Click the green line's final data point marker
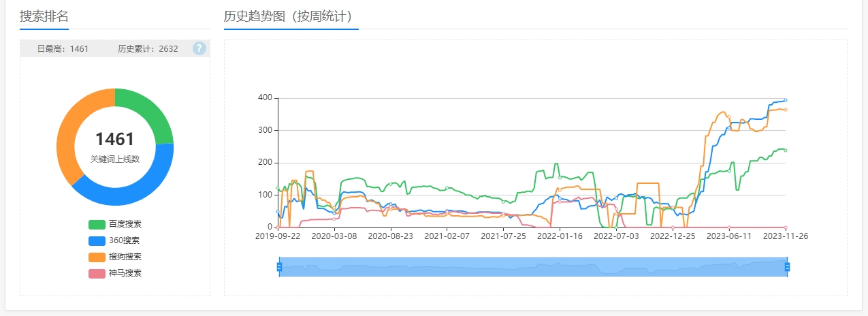The height and width of the screenshot is (316, 868). click(x=786, y=151)
